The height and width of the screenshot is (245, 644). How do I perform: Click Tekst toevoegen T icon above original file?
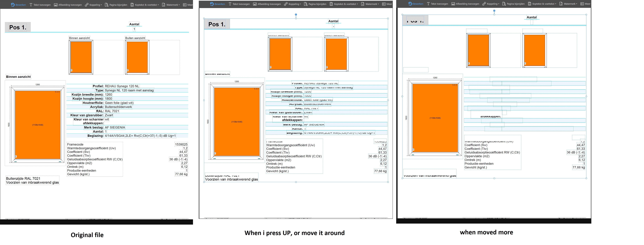(31, 5)
